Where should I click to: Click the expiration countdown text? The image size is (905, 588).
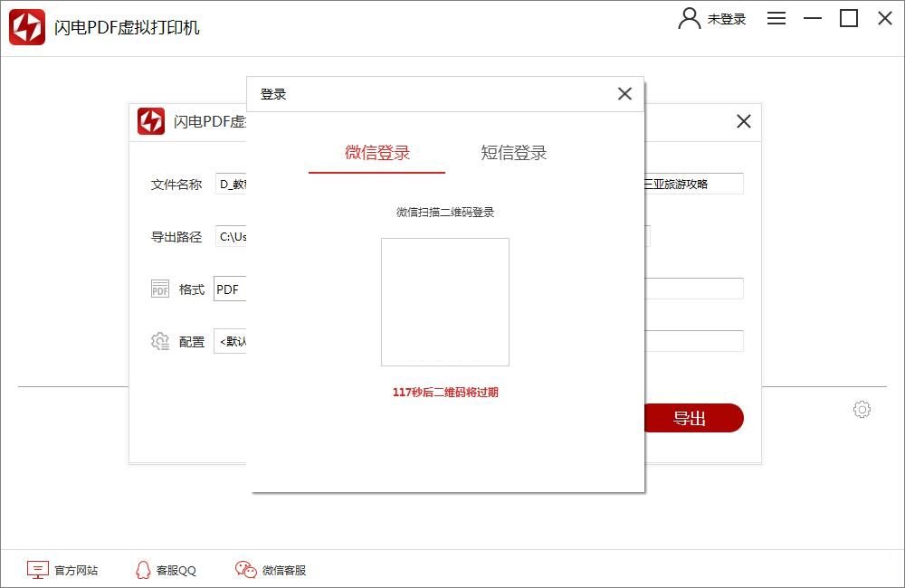click(445, 392)
